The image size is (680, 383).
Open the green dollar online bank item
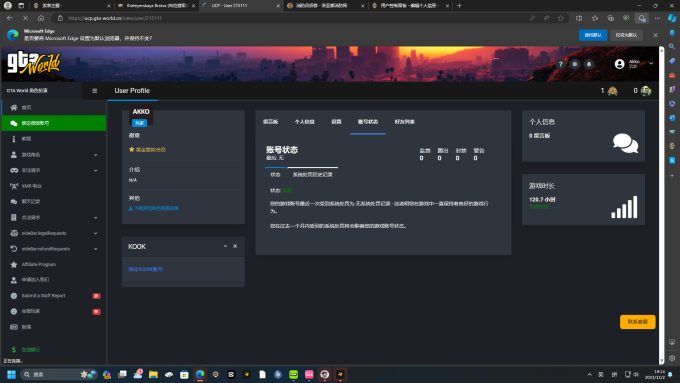click(x=53, y=350)
